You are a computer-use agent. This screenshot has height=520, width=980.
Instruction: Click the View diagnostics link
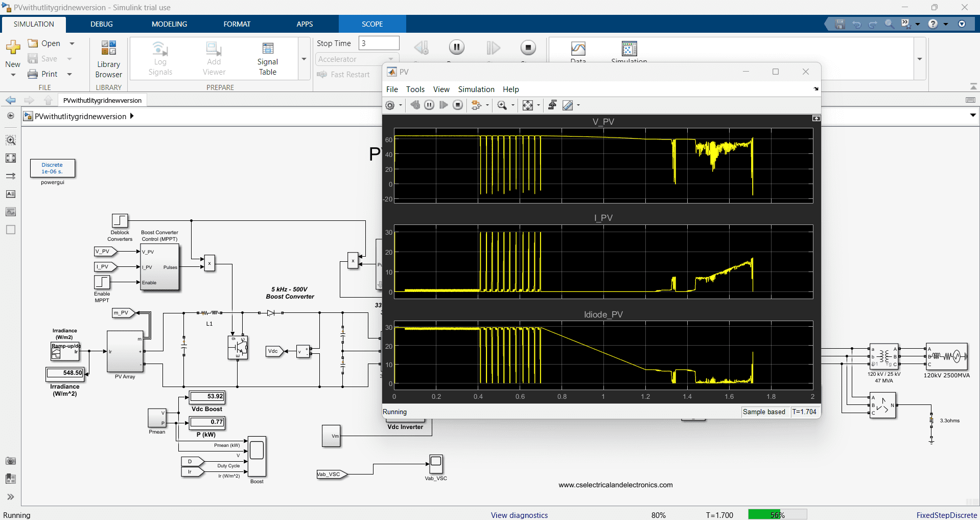(519, 515)
